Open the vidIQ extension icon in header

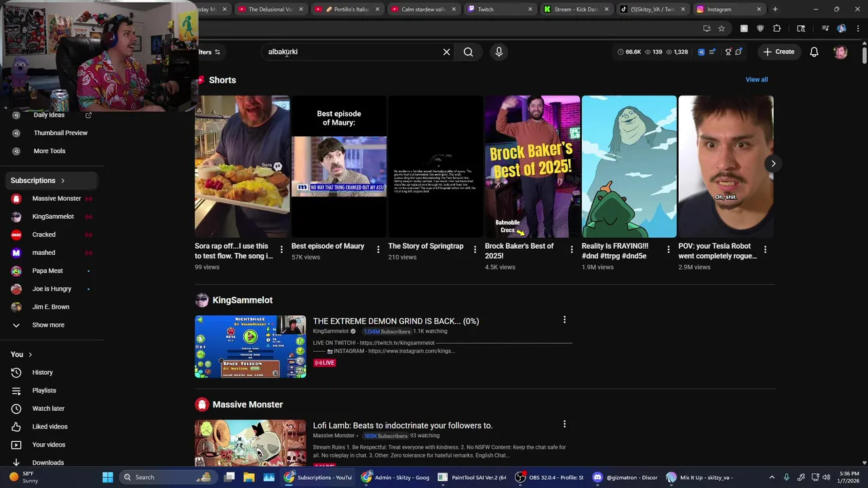click(x=701, y=52)
